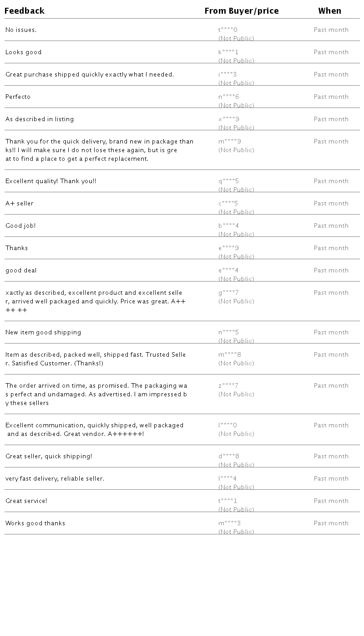
Task: Click 'Great seller, quick shipping!' feedback
Action: [x=49, y=456]
